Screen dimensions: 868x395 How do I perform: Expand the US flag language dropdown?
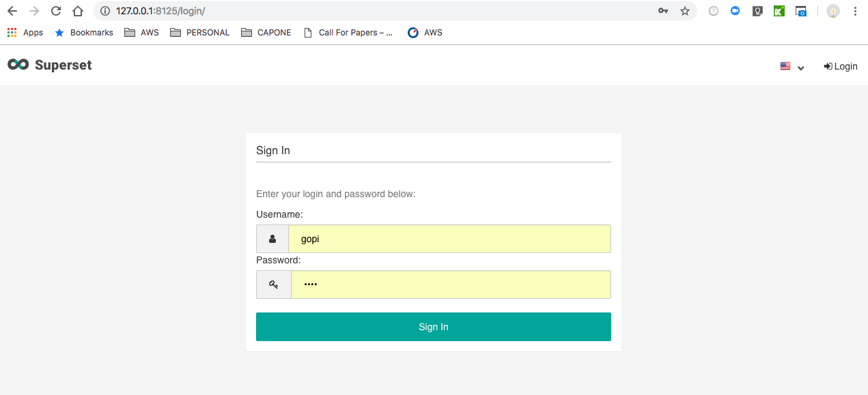792,66
